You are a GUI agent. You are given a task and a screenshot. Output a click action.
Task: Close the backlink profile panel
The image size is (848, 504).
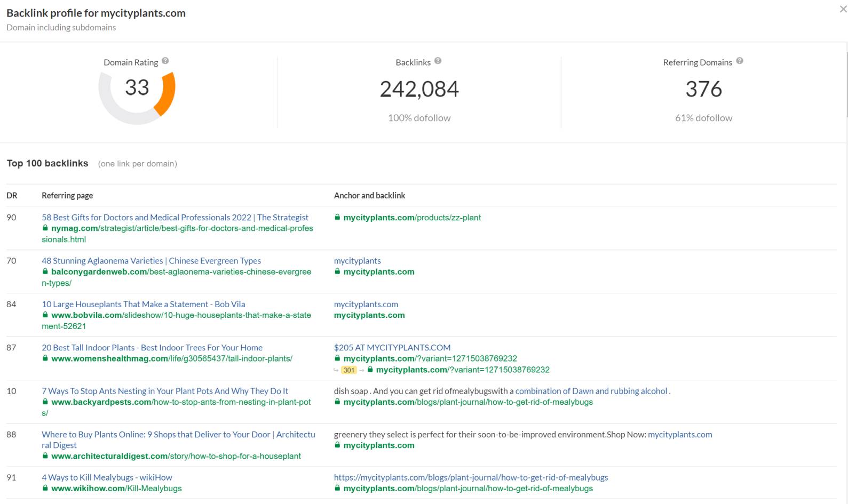tap(843, 9)
